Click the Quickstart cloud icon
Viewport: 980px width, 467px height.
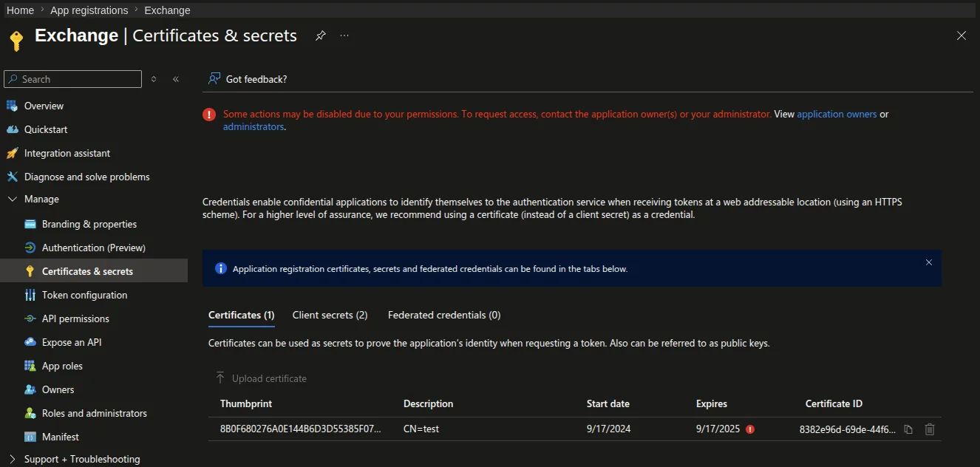point(12,129)
